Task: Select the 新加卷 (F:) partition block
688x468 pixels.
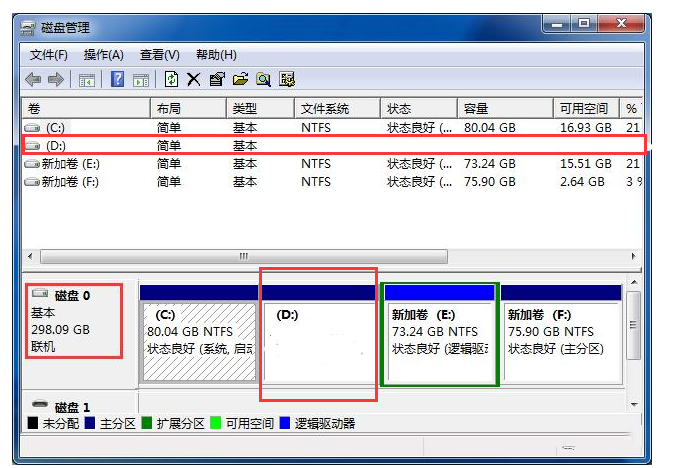Action: (562, 335)
